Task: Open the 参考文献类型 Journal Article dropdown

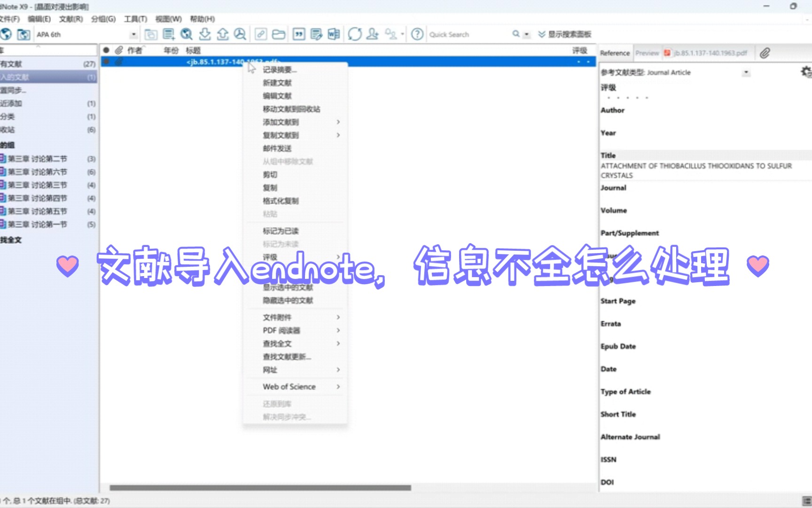Action: (746, 72)
